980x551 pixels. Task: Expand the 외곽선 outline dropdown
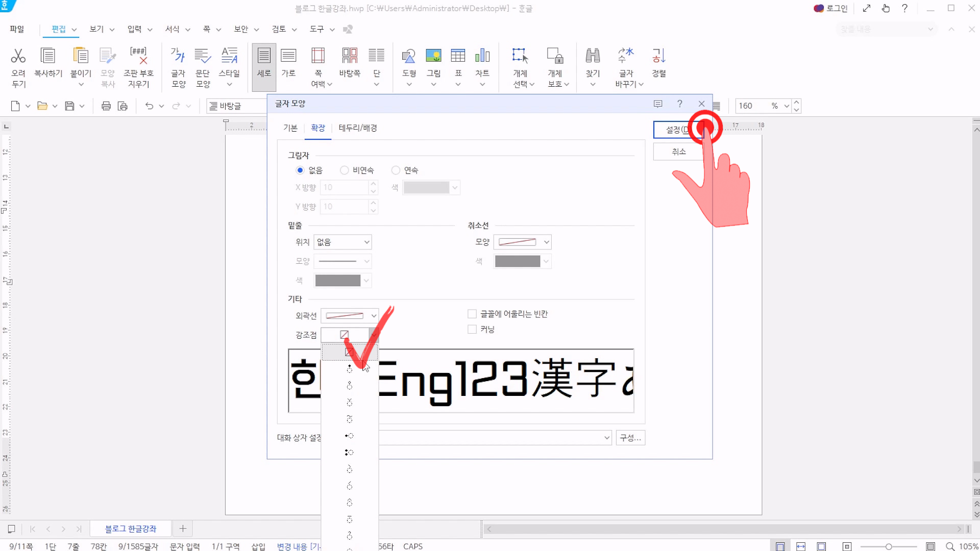tap(350, 316)
